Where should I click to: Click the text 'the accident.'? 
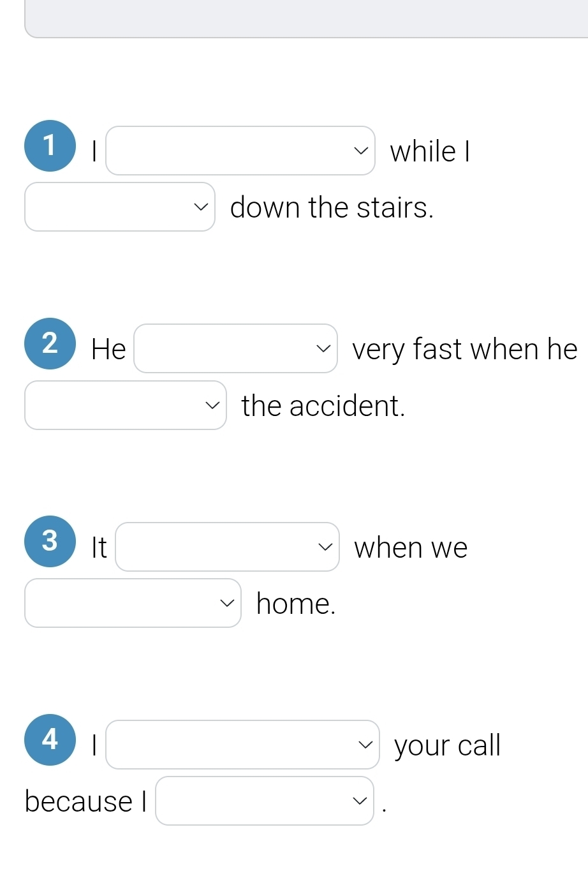(x=323, y=406)
